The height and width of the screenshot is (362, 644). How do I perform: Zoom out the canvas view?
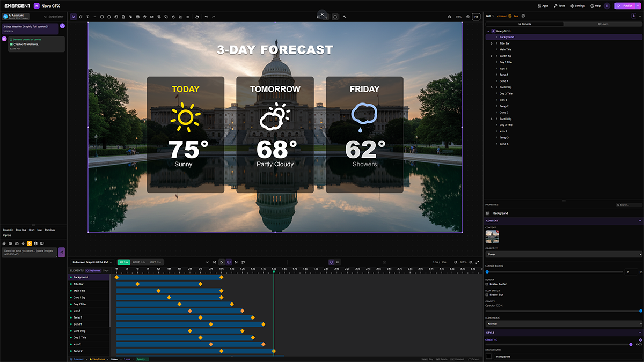click(450, 17)
